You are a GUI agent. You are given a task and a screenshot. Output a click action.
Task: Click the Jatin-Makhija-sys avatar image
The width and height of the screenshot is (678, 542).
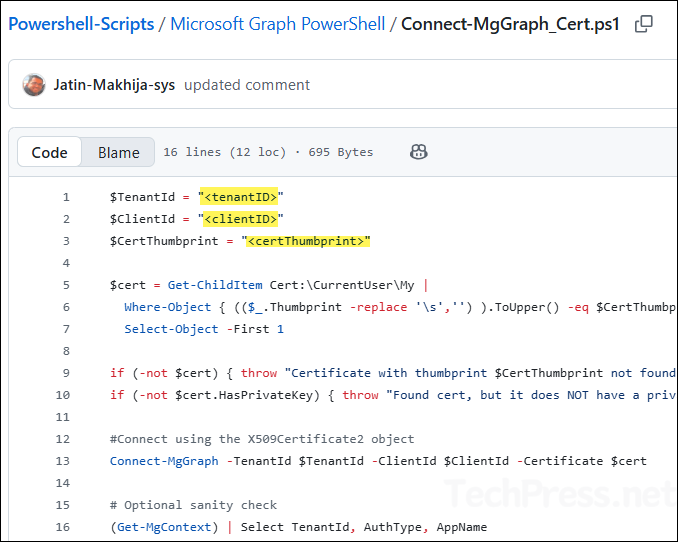(x=33, y=85)
